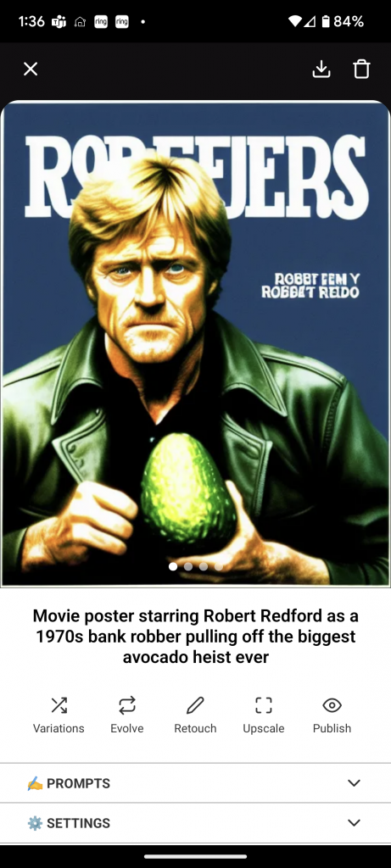Open Retouch pencil tool

[195, 704]
